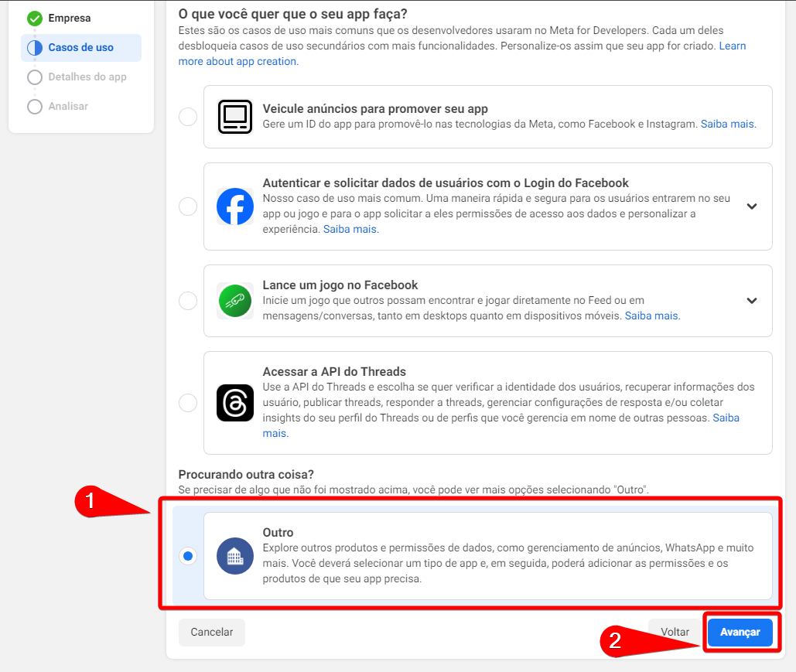The width and height of the screenshot is (796, 672).
Task: Click the empty circle beside Detalhes do app
Action: coord(34,77)
